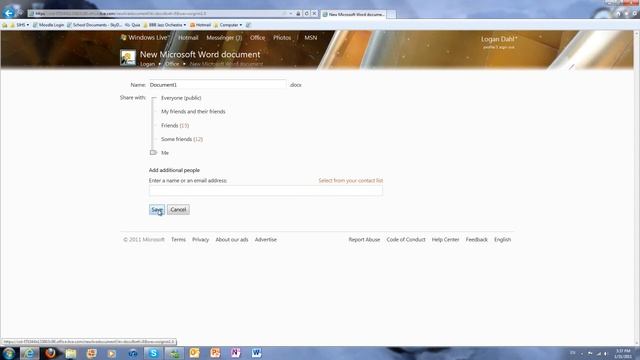Click the Office breadcrumb link

coord(172,64)
